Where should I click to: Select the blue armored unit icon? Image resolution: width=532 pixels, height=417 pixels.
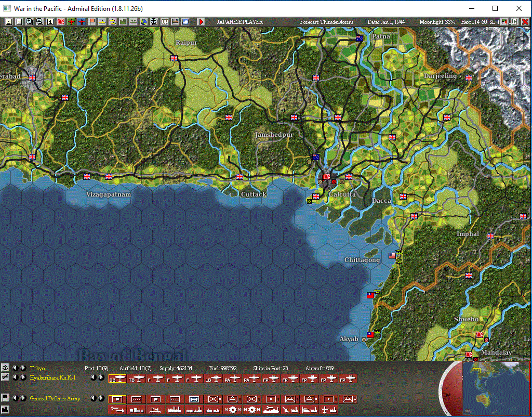pos(194,399)
